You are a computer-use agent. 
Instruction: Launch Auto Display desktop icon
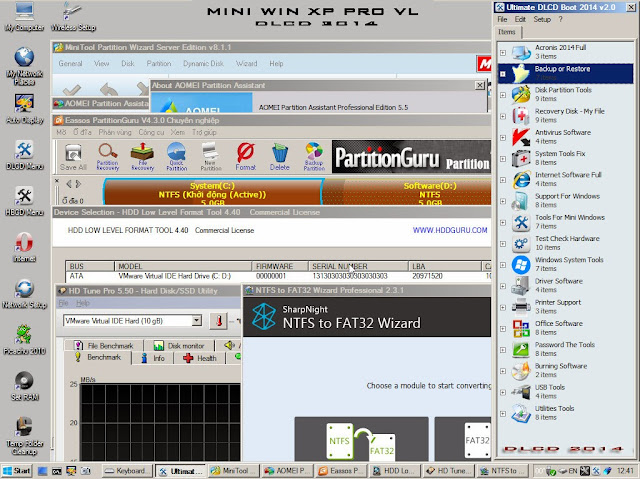coord(24,109)
